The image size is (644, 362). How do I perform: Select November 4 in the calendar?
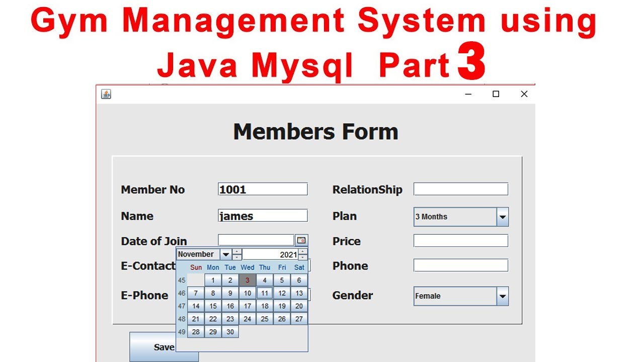[265, 281]
